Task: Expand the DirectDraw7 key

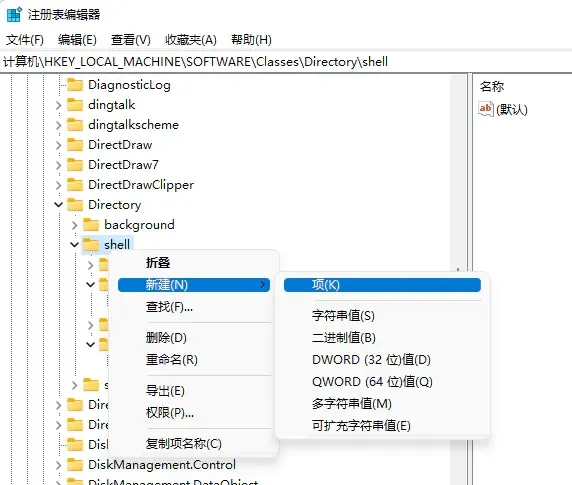Action: pyautogui.click(x=58, y=165)
